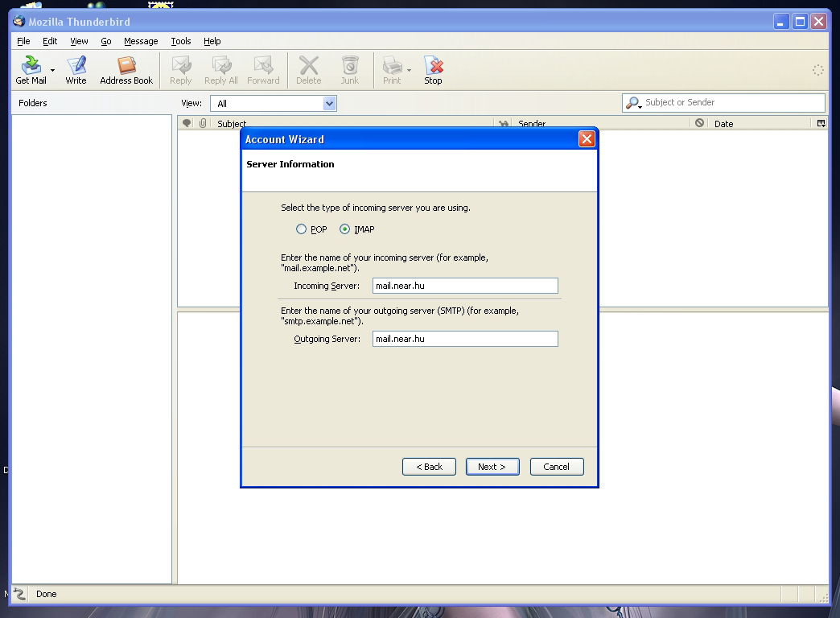The image size is (840, 618).
Task: Click the column picker icon in message list
Action: [821, 123]
